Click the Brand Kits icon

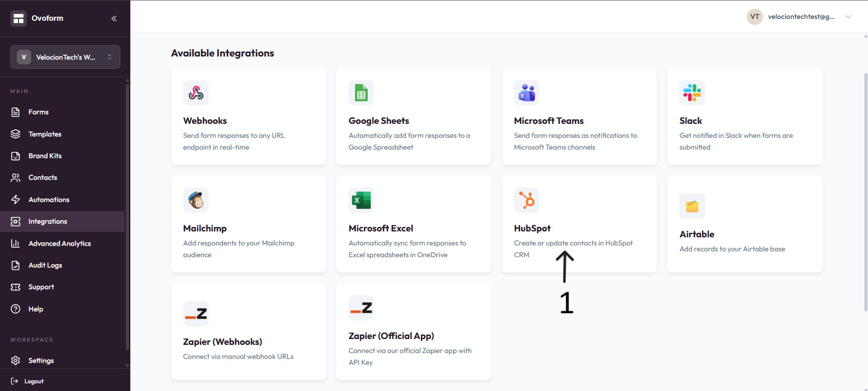pos(15,156)
